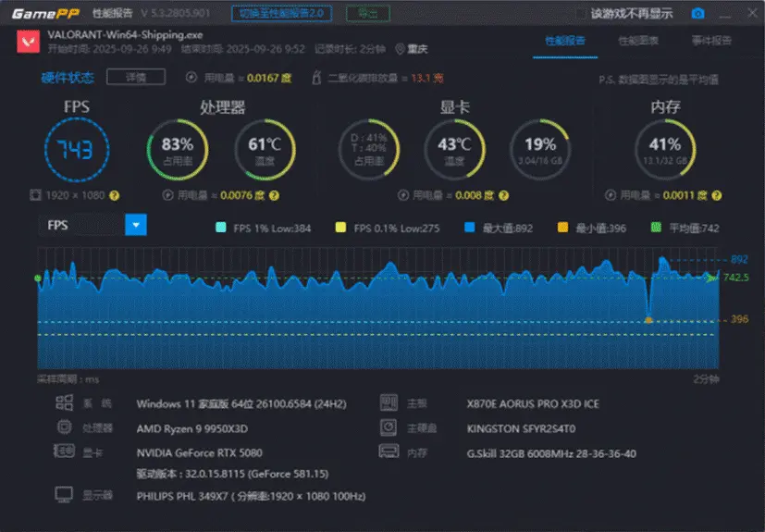Click the 19% VRAM gauge
Viewport: 765px width, 532px height.
(540, 149)
